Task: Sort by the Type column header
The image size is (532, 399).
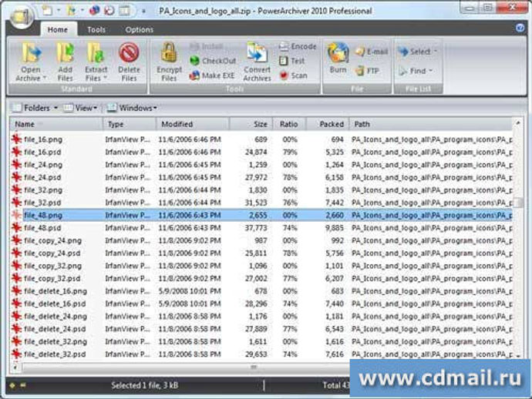Action: pos(130,124)
